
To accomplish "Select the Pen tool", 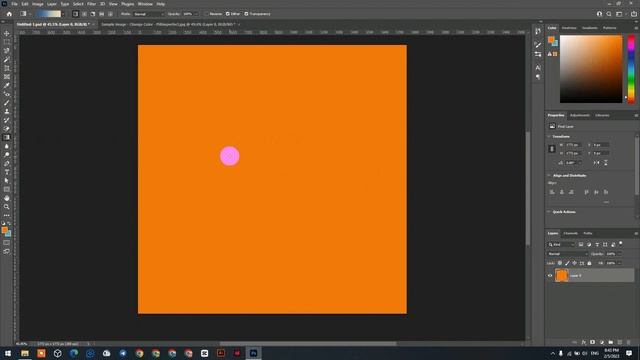I will click(x=7, y=163).
